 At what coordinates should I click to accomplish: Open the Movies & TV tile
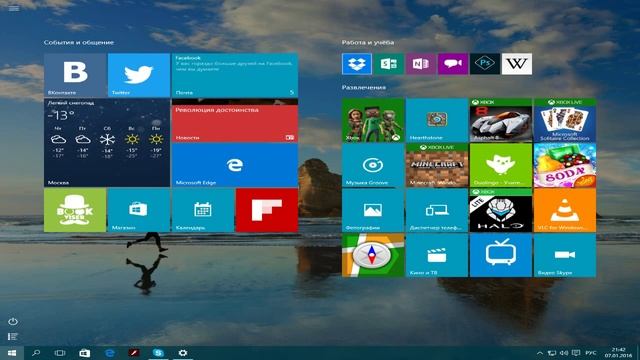tap(437, 255)
